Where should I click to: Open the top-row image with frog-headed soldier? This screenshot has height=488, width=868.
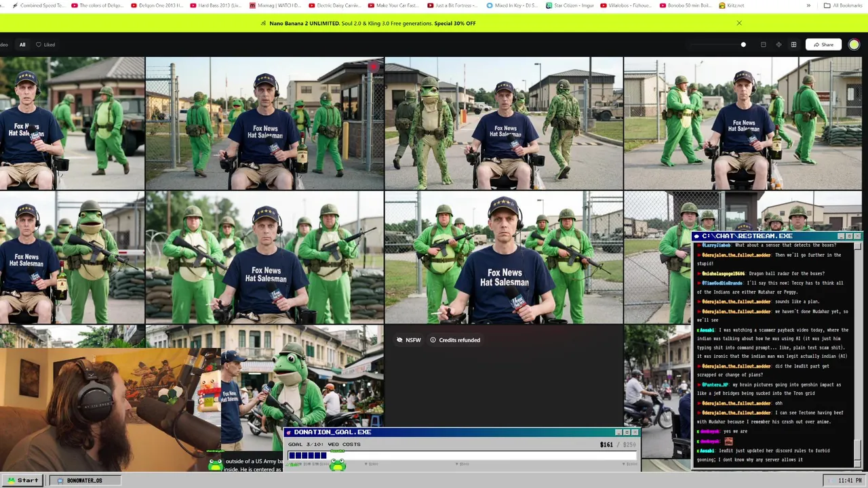504,123
